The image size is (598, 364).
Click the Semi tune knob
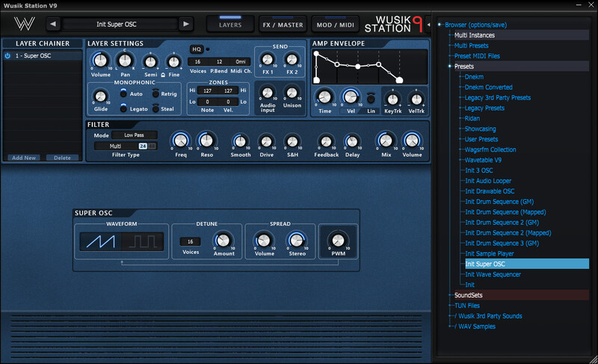(150, 62)
